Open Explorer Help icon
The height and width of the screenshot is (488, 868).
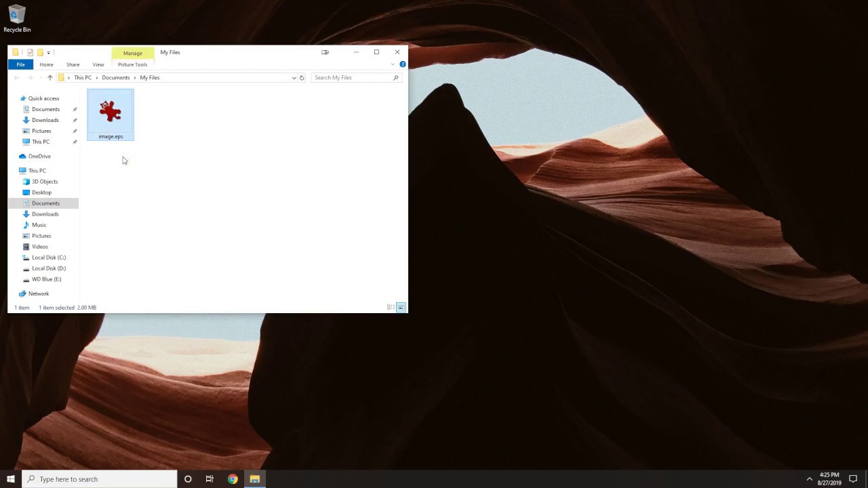(x=402, y=64)
